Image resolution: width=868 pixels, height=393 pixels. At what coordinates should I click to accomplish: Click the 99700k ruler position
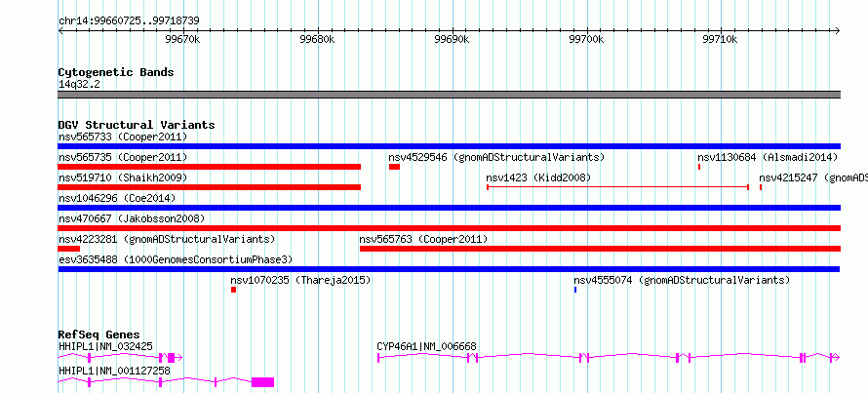(586, 40)
